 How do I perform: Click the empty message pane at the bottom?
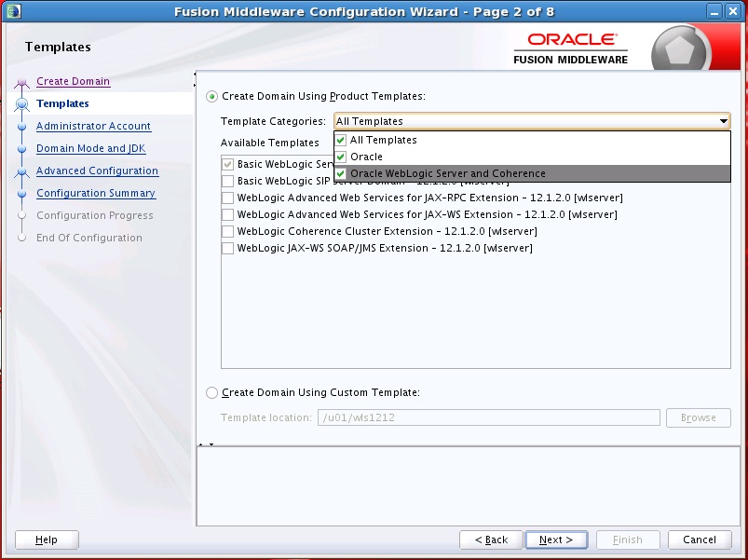pyautogui.click(x=469, y=486)
